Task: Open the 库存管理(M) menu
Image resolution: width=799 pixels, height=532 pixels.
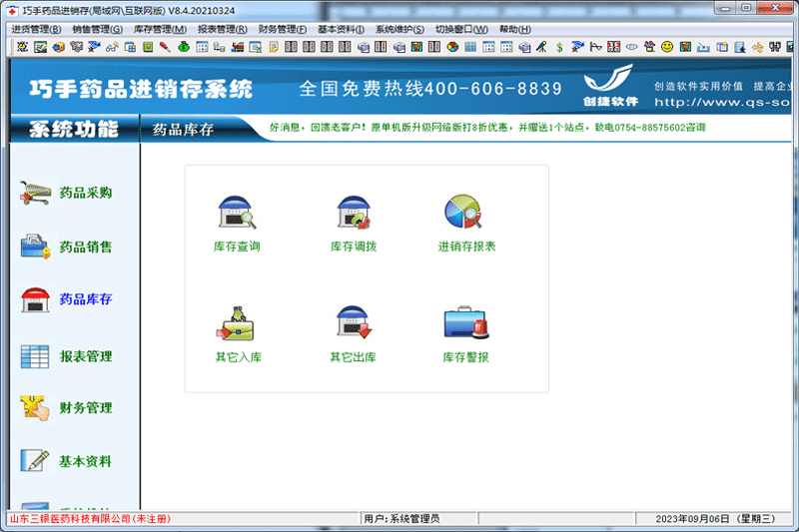Action: click(x=160, y=30)
